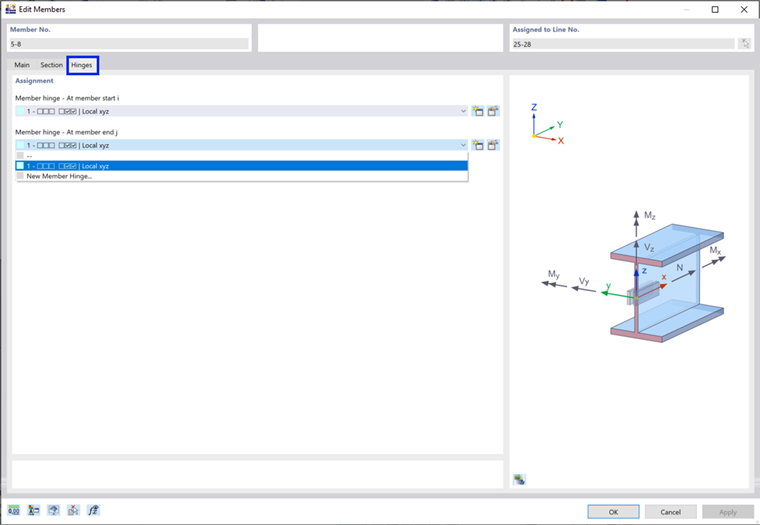Create new hinge for member end j

tap(478, 145)
